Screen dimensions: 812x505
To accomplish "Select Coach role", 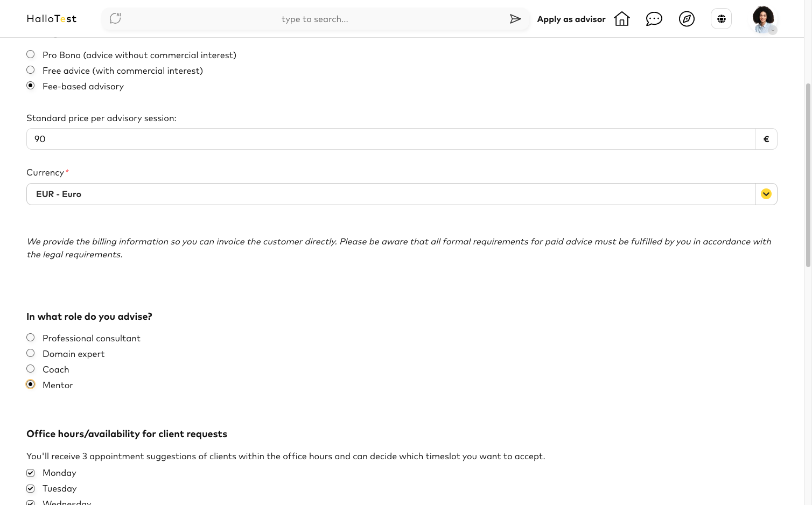I will pos(31,369).
